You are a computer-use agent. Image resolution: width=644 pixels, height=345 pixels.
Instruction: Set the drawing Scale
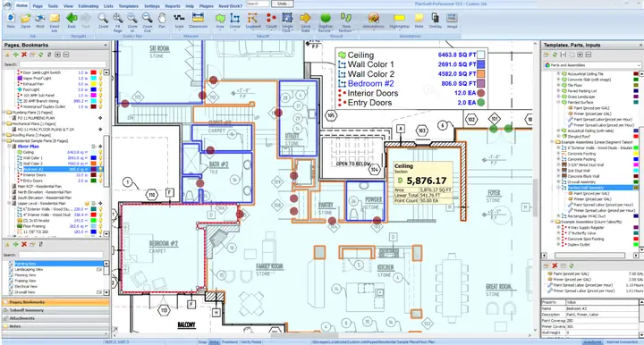click(179, 21)
